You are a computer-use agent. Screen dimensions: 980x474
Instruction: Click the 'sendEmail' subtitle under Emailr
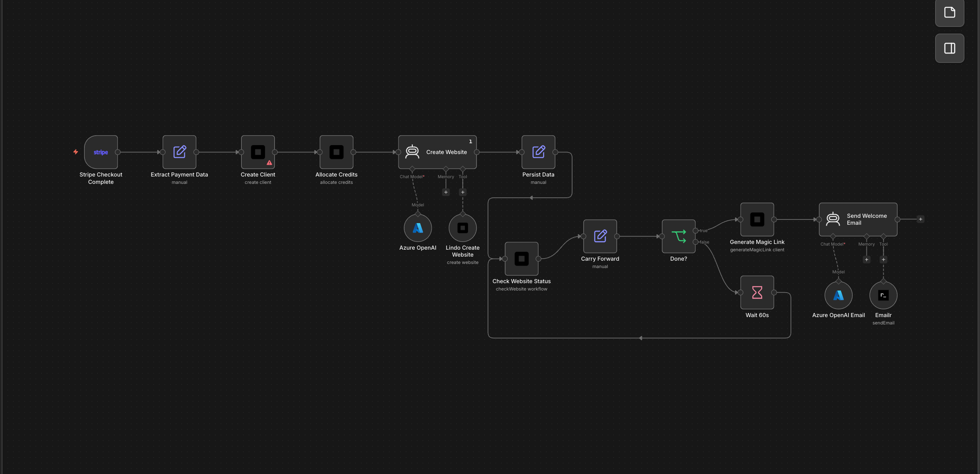[883, 323]
